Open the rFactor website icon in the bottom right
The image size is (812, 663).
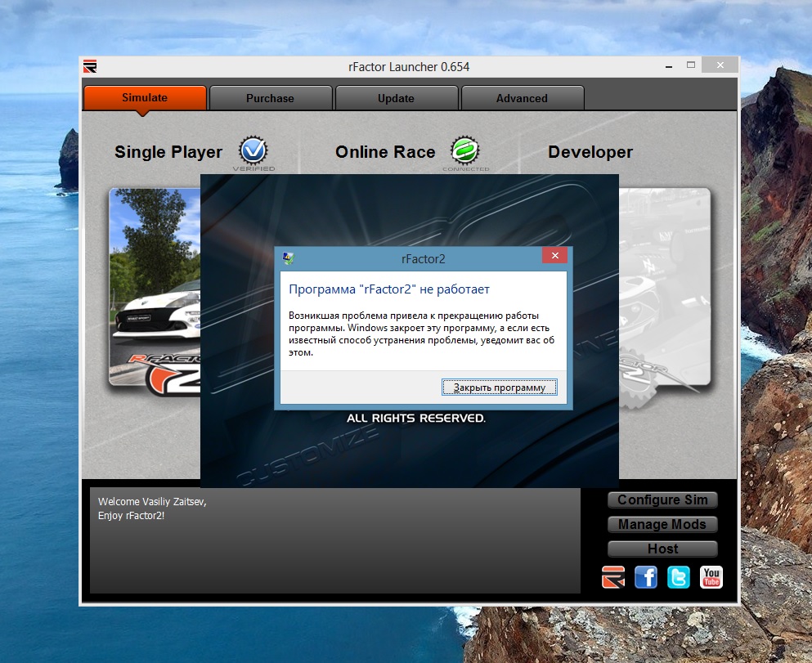click(x=613, y=577)
